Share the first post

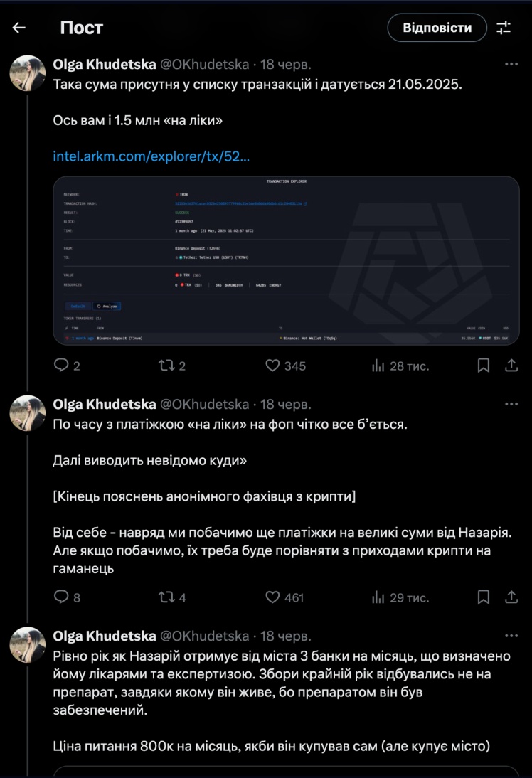point(511,366)
